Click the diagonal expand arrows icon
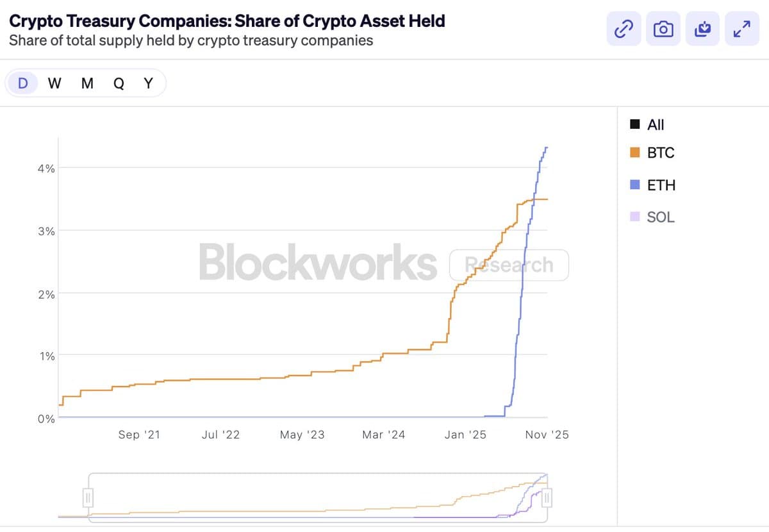Screen dimensions: 769x532 point(741,29)
